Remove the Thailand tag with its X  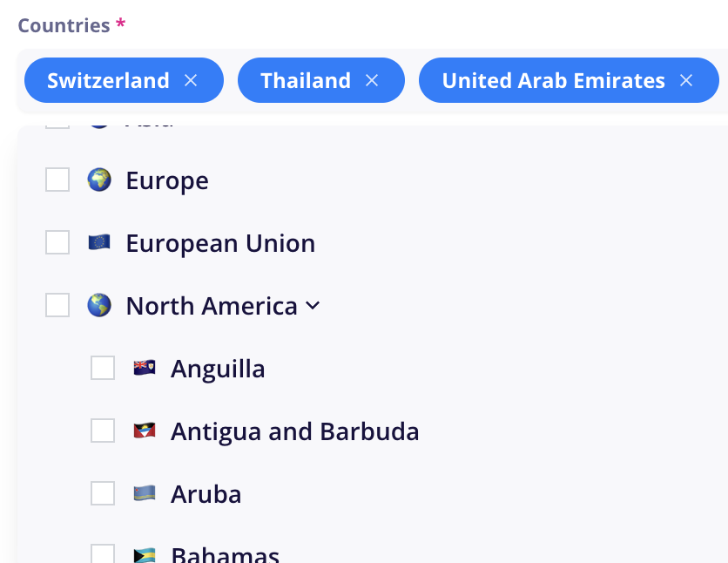[x=372, y=81]
